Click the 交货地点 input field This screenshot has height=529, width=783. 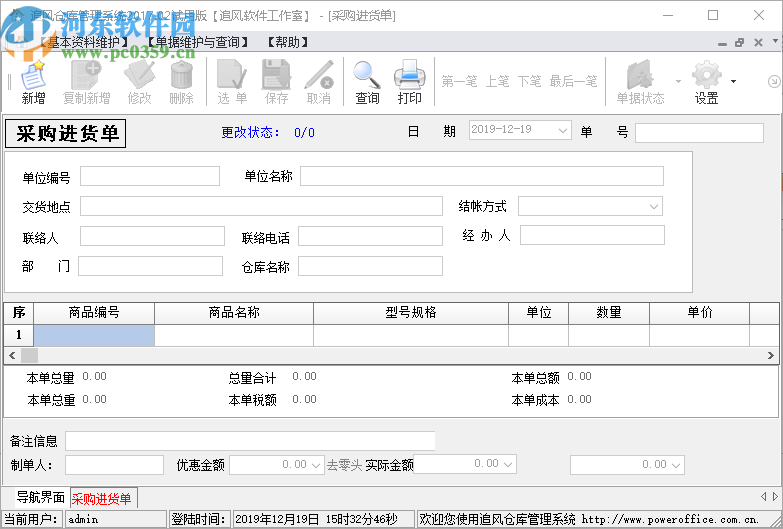click(x=261, y=206)
